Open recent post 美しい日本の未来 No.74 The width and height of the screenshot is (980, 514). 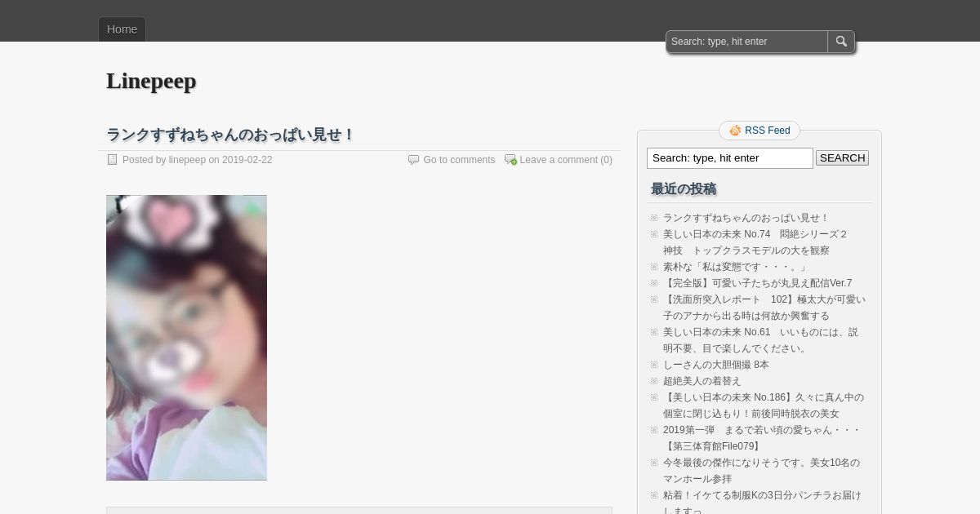tap(755, 242)
